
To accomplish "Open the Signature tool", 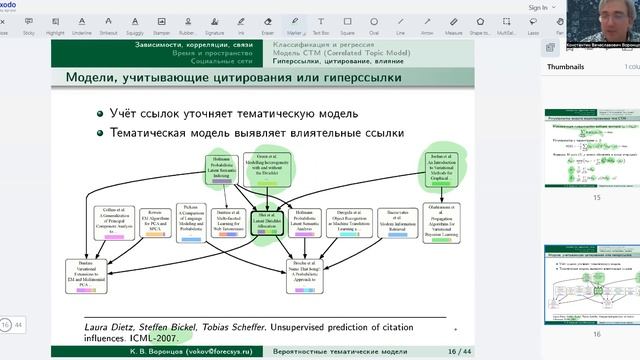I will [214, 26].
